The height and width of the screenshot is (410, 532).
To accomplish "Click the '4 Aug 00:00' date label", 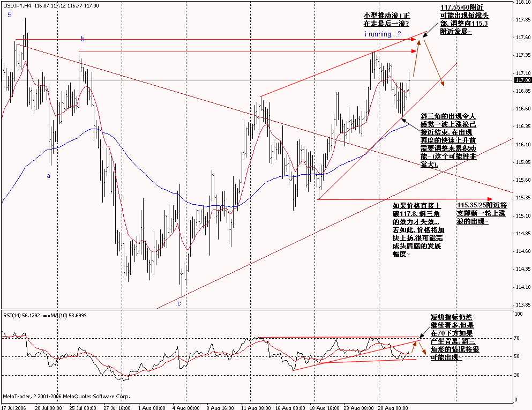I will [186, 408].
